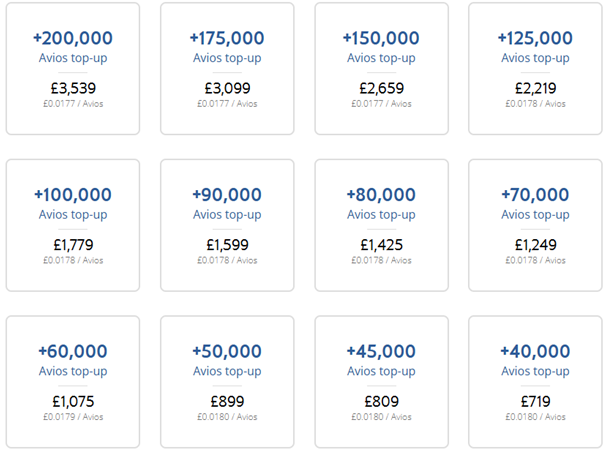Image resolution: width=609 pixels, height=454 pixels.
Task: Pick the +80,000 Avios top-up option
Action: click(x=381, y=225)
